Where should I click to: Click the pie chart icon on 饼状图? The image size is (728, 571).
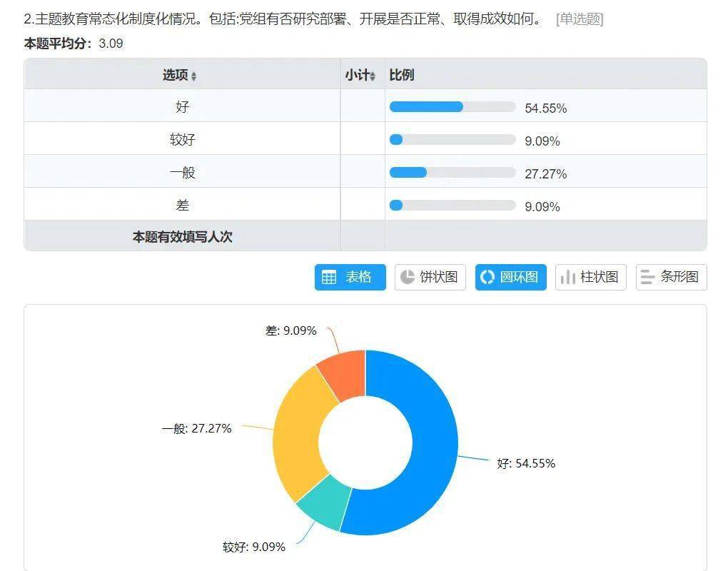click(x=408, y=277)
